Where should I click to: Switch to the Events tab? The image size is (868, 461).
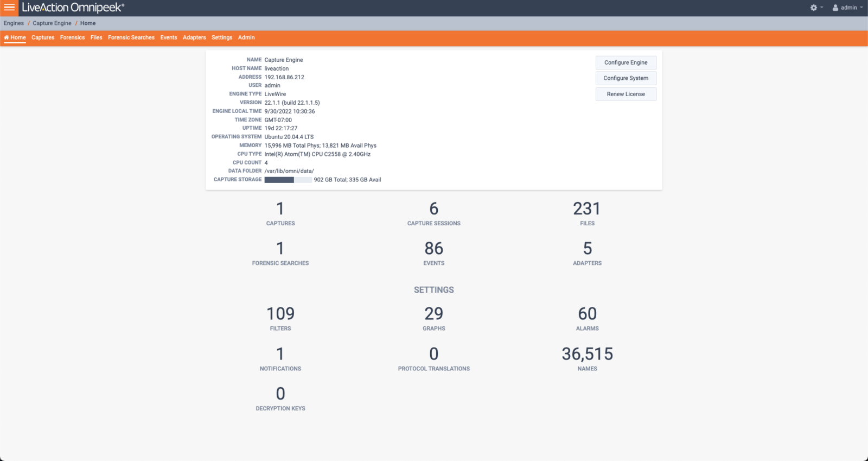coord(169,37)
